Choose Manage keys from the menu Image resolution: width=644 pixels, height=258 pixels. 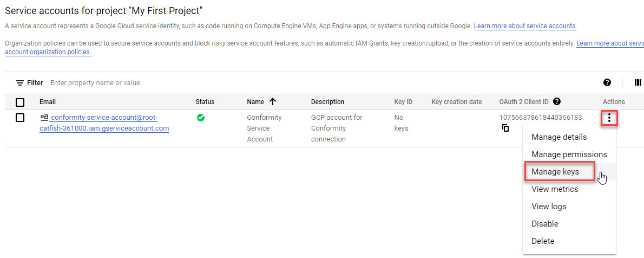tap(555, 172)
